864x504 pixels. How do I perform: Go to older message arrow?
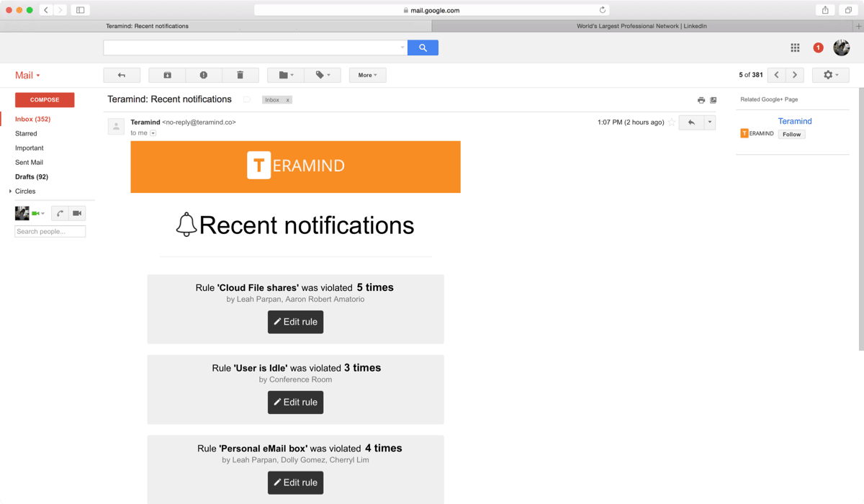pos(795,75)
